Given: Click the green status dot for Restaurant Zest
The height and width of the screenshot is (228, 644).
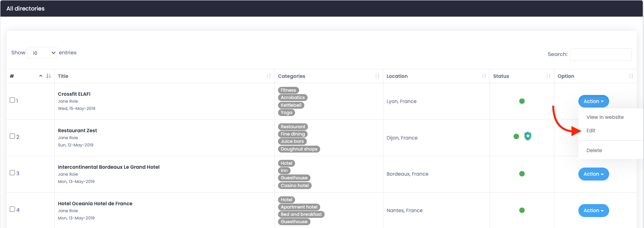Looking at the screenshot, I should 516,136.
